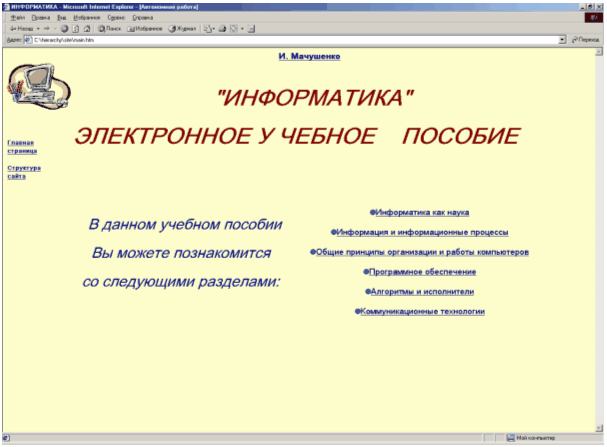Screen dimensions: 607x447
Task: Click the Back (Назад) toolbar button
Action: pos(19,28)
